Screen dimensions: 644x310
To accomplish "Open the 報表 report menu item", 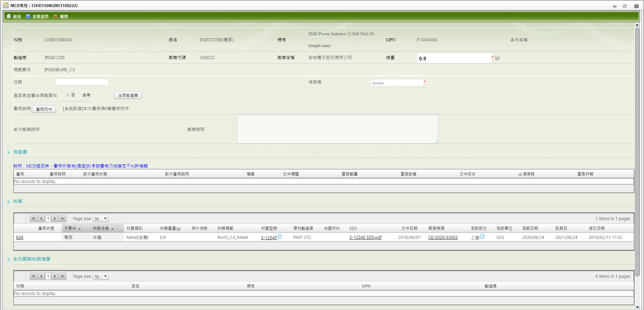I will (14, 16).
